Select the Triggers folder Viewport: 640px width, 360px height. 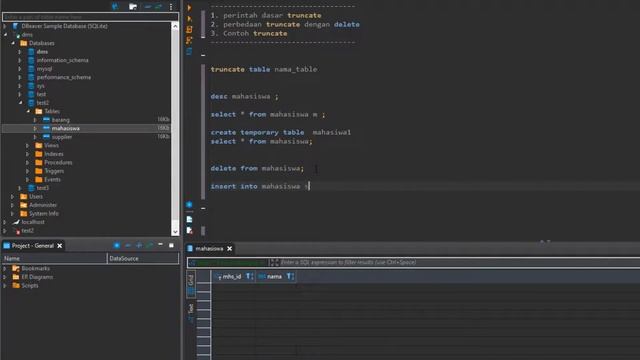[54, 171]
